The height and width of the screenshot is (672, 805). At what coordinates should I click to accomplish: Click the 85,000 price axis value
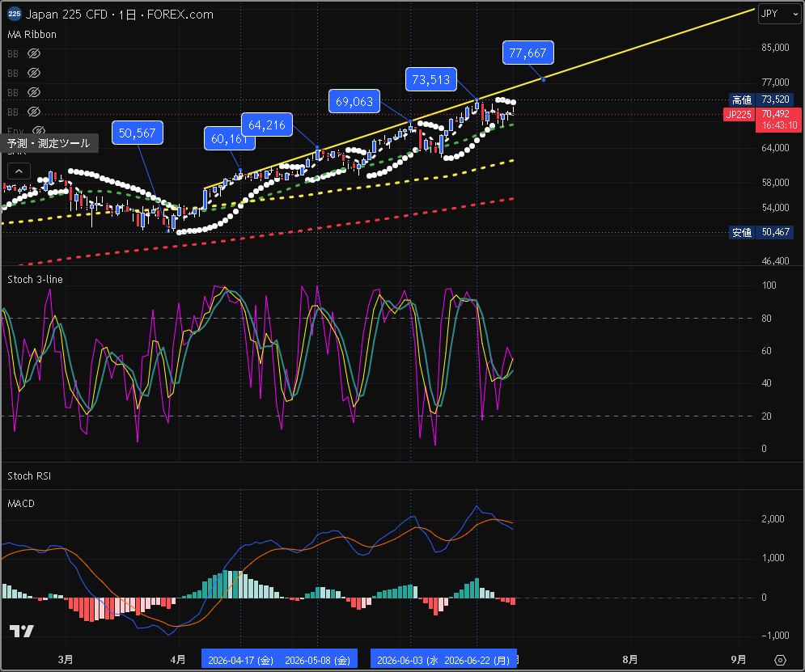[775, 48]
